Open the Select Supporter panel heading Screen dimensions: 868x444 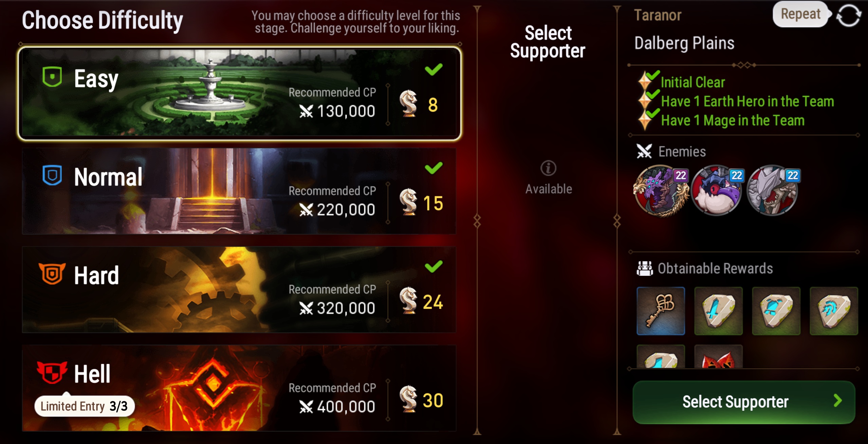click(x=548, y=42)
